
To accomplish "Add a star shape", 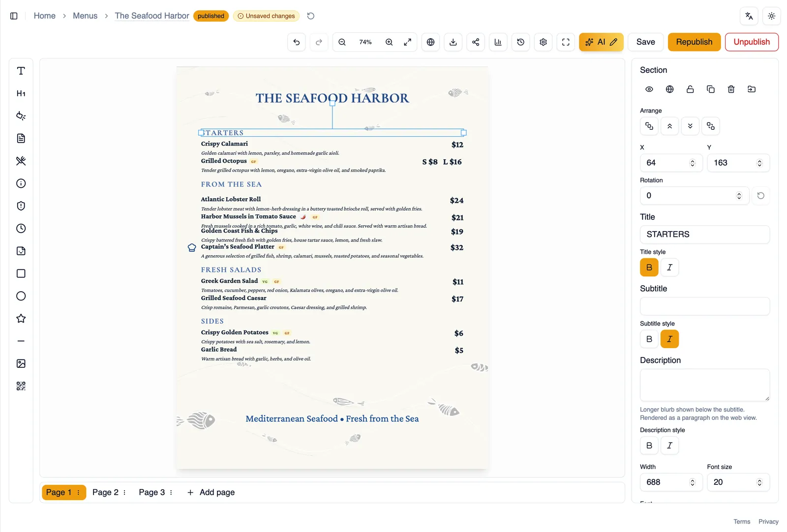I will click(x=21, y=319).
